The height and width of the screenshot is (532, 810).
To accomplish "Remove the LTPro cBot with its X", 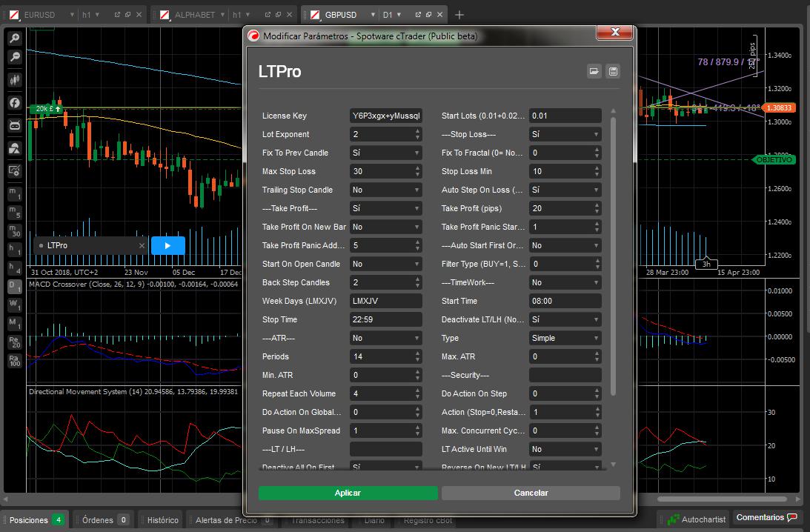I will click(142, 245).
